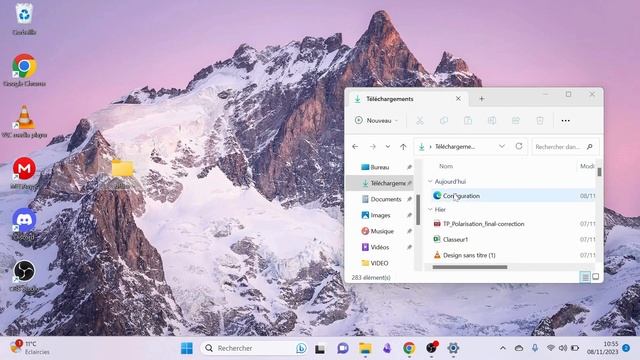Collapse the Hier group
Viewport: 640px width, 360px height.
430,209
